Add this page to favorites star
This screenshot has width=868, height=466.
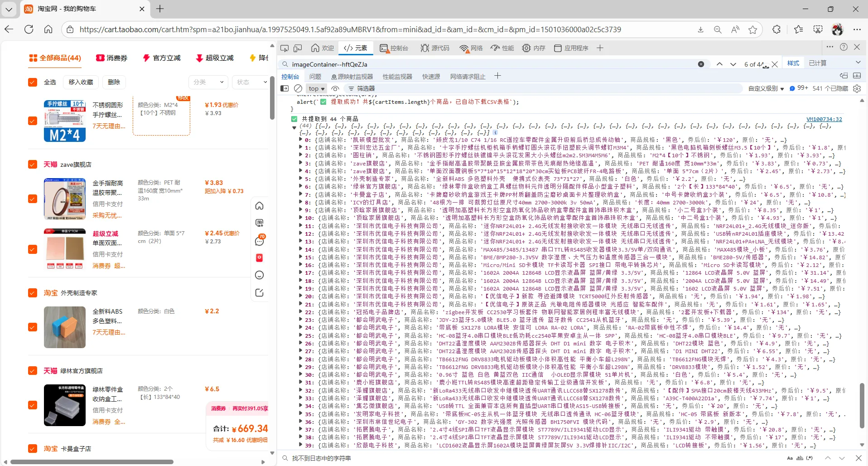pos(753,29)
